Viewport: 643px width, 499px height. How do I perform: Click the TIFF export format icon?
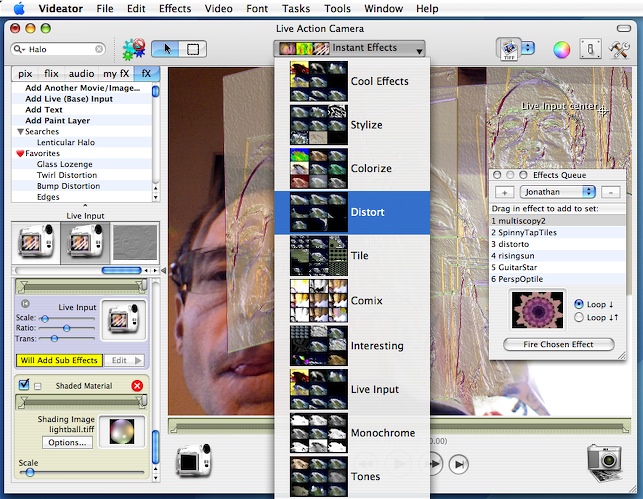[x=509, y=49]
